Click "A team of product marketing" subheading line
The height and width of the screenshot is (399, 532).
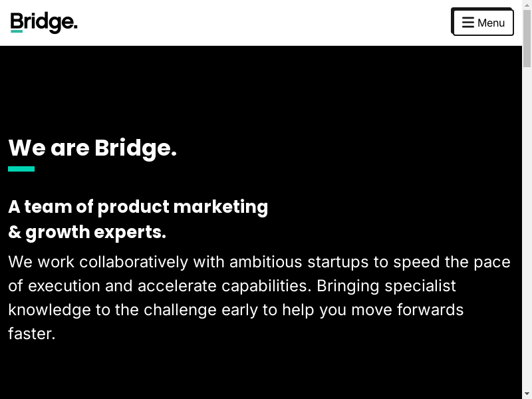[x=138, y=207]
